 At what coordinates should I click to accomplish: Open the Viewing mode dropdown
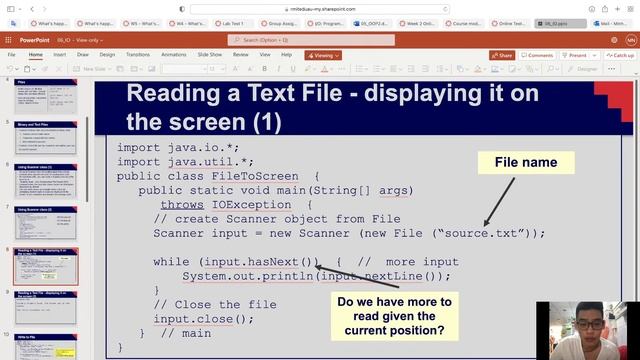(x=323, y=56)
